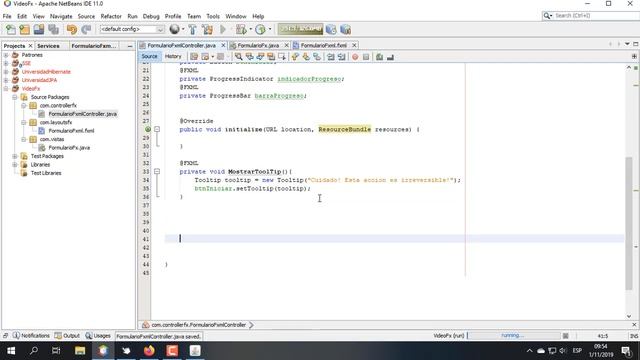Screen dimensions: 640x360
Task: Open the Output window button
Action: (x=67, y=336)
